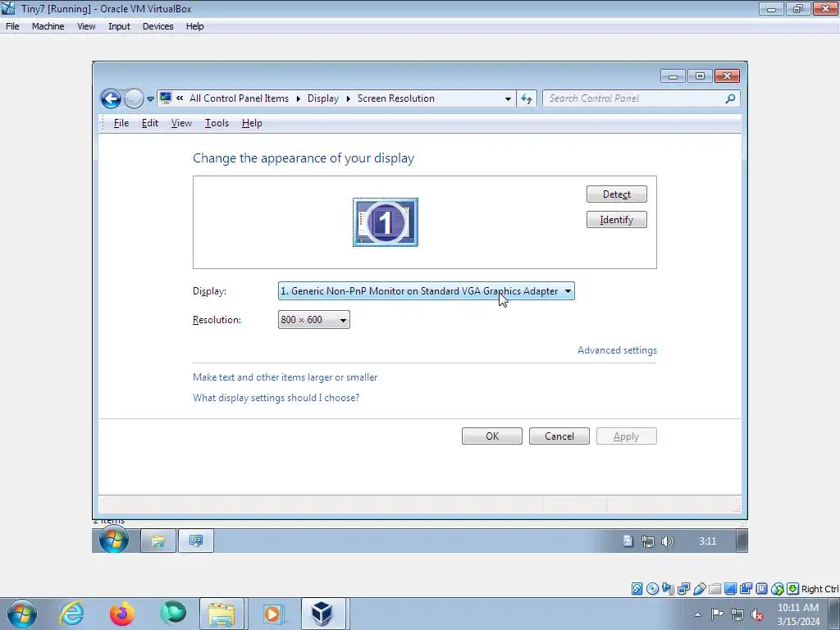Screen dimensions: 840x630
Task: Click the guest tray network icon
Action: pyautogui.click(x=648, y=541)
